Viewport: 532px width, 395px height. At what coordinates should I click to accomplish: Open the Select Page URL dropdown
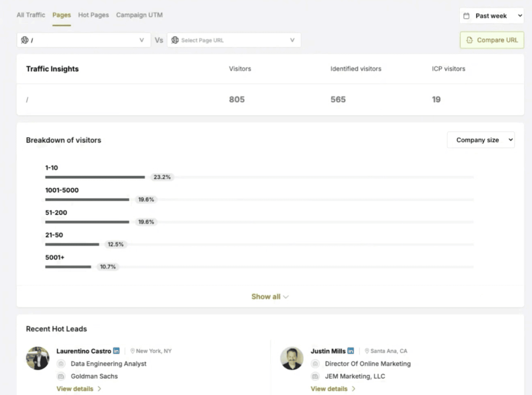[x=234, y=40]
